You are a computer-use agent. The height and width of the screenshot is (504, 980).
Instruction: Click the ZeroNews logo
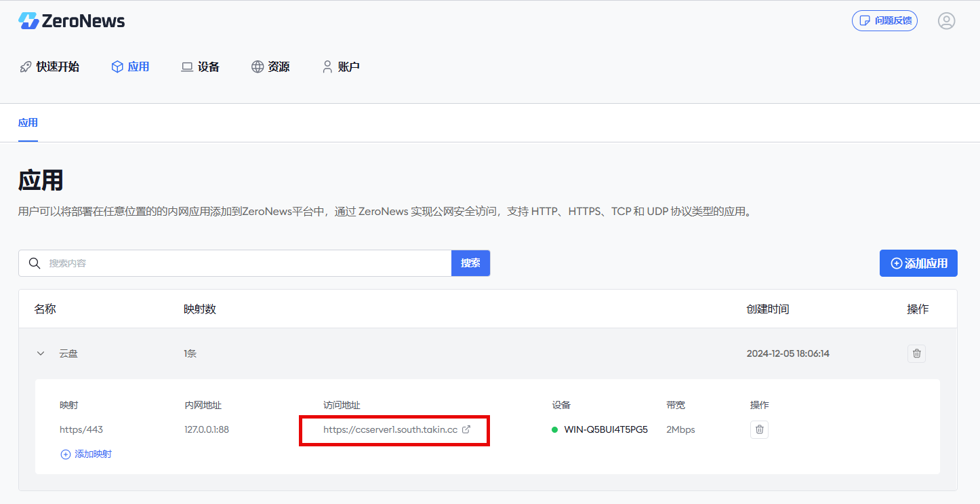(x=72, y=21)
